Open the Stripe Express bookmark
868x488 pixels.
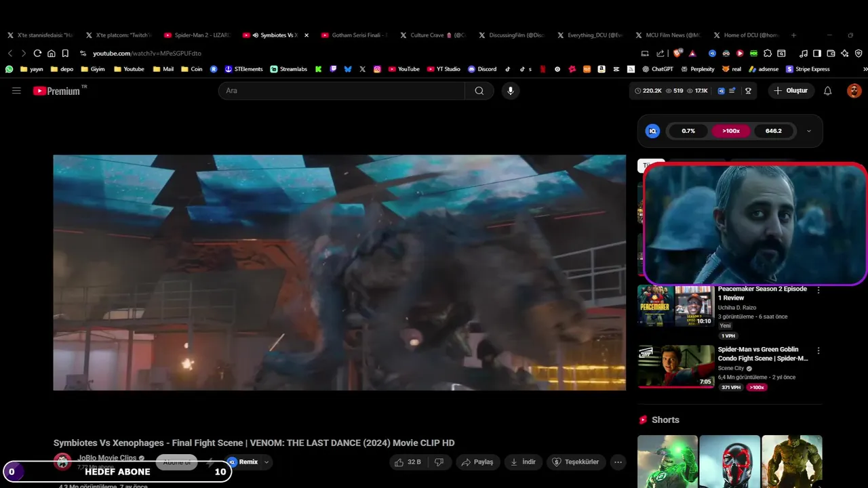808,68
